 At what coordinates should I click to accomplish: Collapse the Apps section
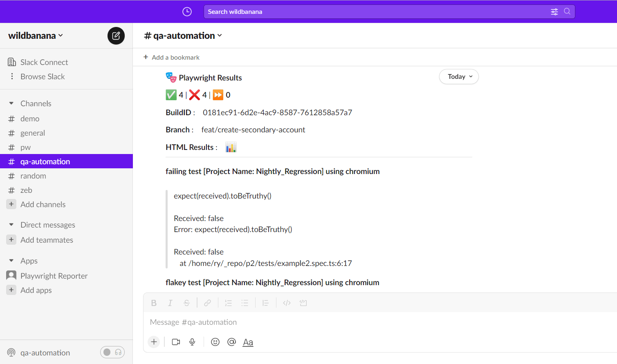(11, 261)
